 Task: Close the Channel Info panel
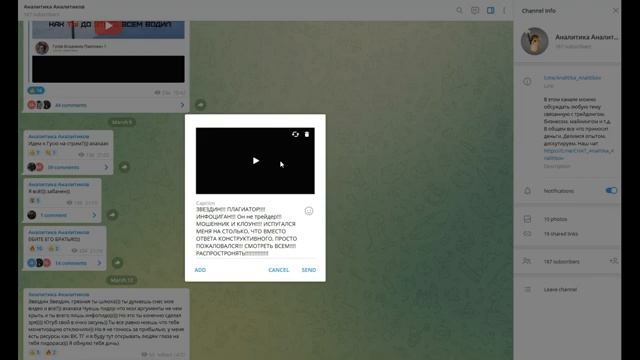point(615,11)
